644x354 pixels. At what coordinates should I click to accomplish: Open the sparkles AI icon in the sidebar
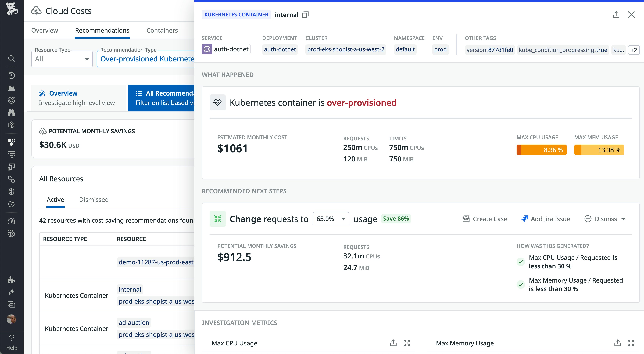coord(12,292)
